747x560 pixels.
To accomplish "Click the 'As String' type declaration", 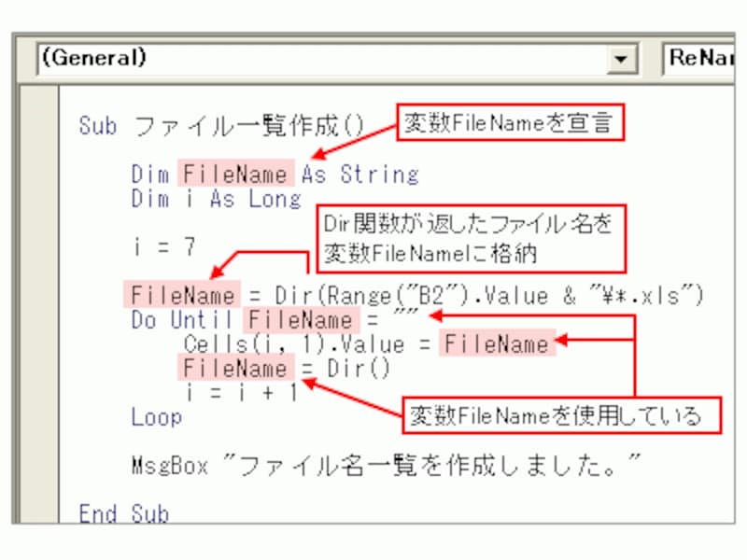I will click(x=360, y=175).
